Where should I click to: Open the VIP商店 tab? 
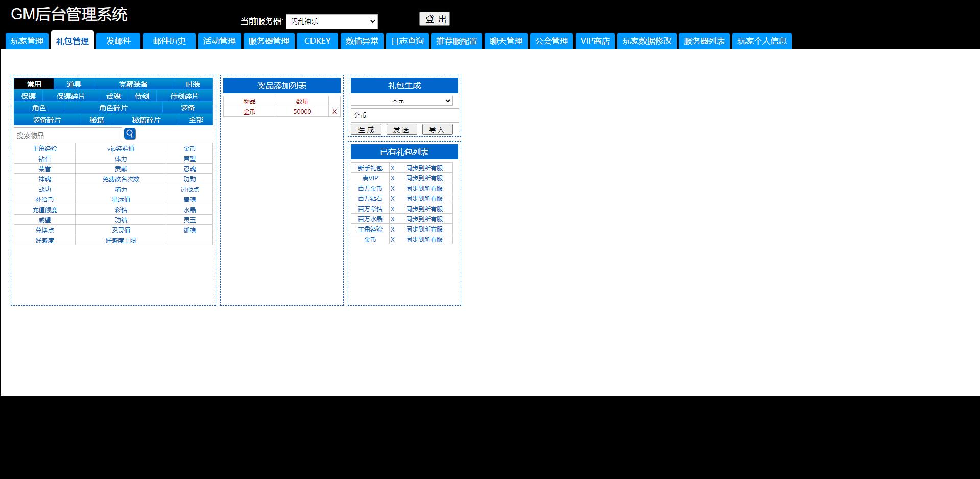594,41
